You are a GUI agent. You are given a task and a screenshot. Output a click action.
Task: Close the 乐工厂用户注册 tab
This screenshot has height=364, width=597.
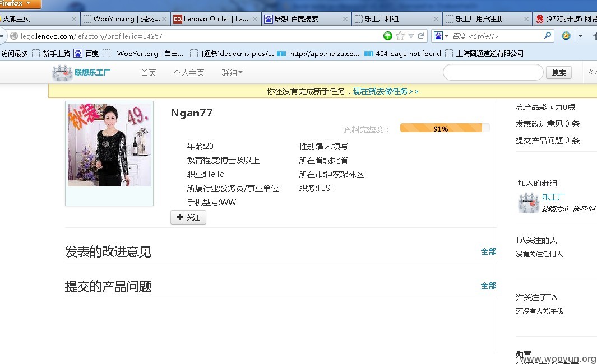526,19
